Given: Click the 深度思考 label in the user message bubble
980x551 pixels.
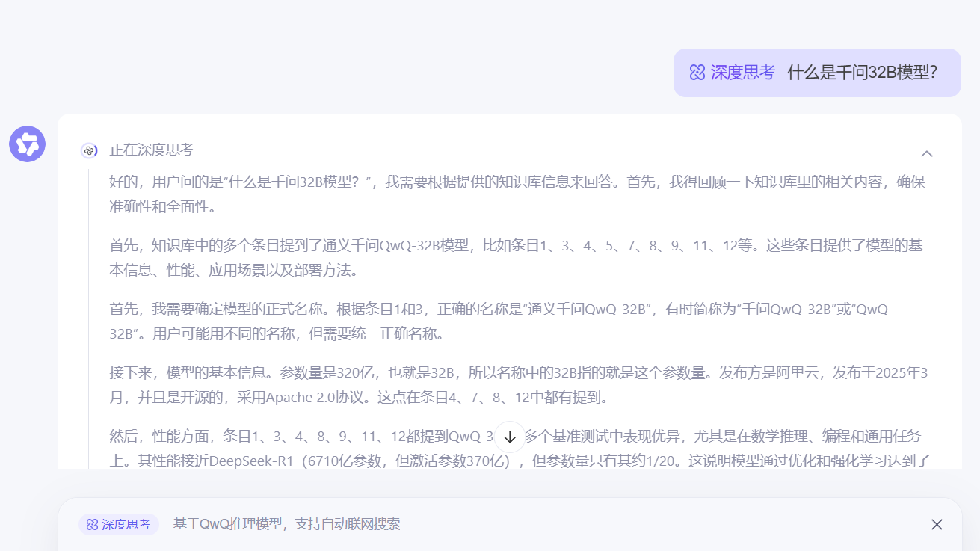Looking at the screenshot, I should (x=733, y=73).
